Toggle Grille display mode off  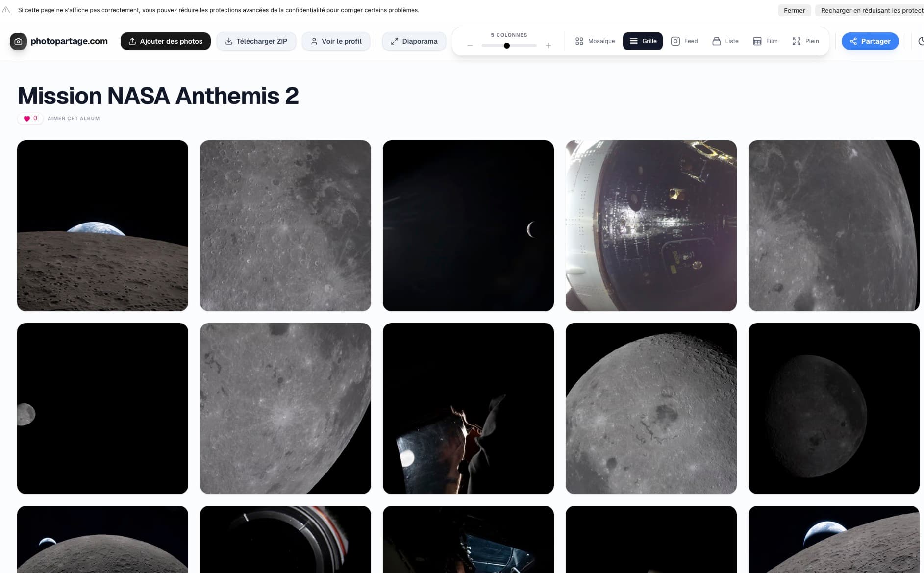[643, 41]
